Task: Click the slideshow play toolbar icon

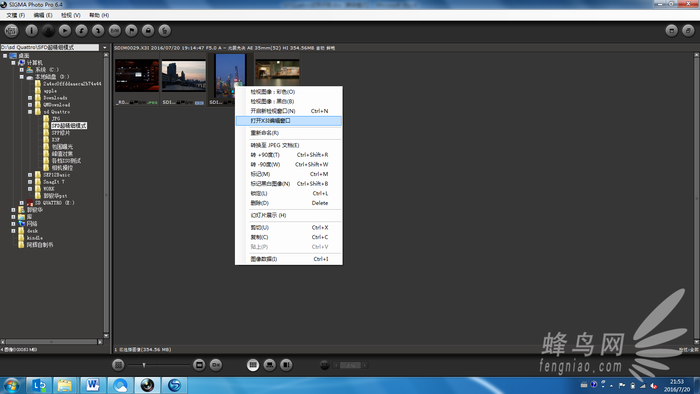Action: (x=65, y=30)
